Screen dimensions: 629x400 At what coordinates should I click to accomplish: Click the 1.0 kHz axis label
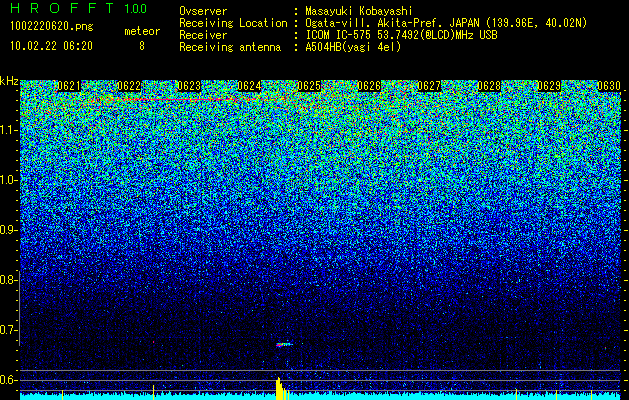[x=8, y=181]
